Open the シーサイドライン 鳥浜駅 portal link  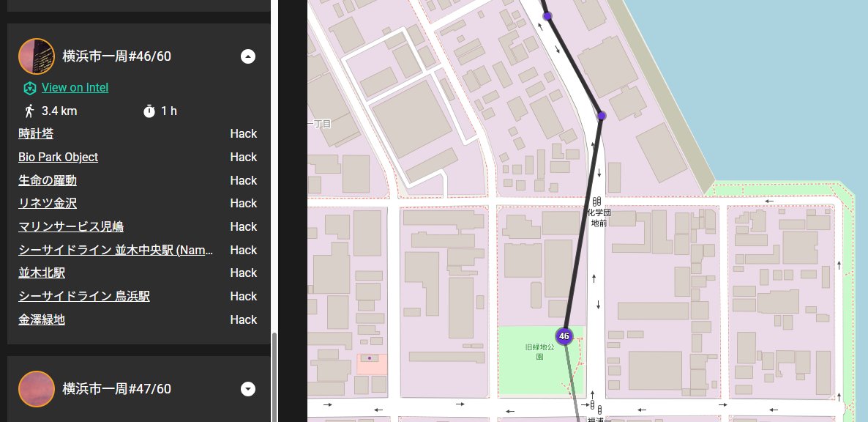(84, 296)
